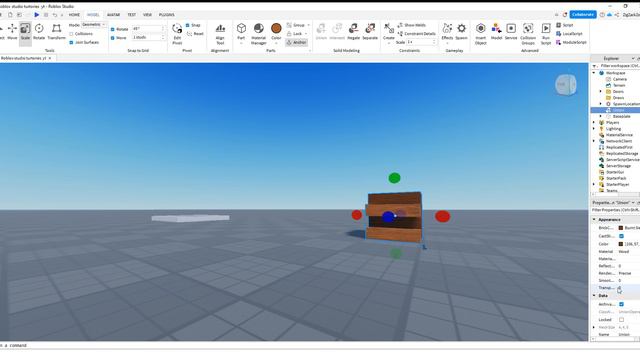
Task: Toggle the Archivable property checkbox
Action: (621, 304)
